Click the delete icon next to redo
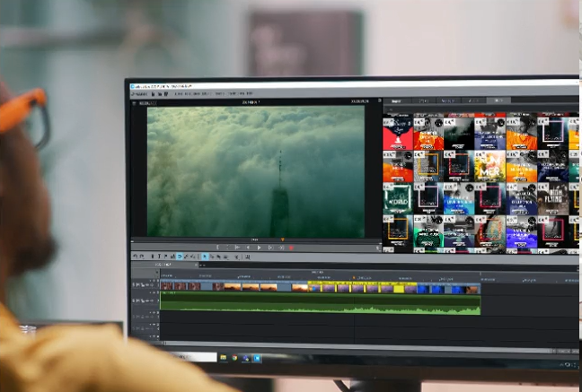The width and height of the screenshot is (582, 392). pos(152,257)
